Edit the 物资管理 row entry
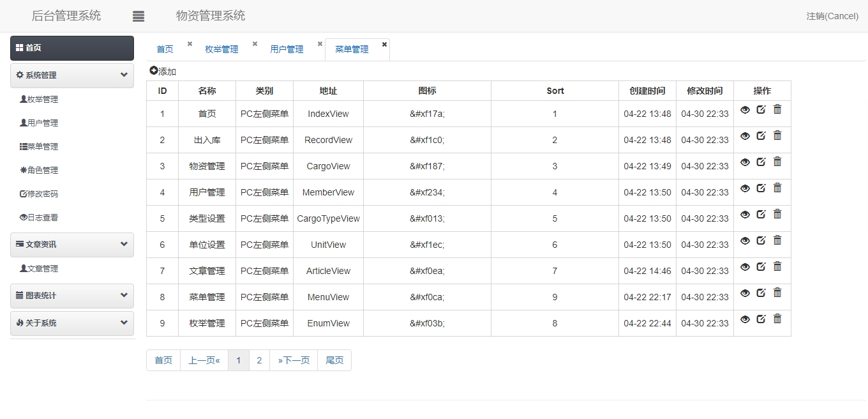Screen dimensions: 868x419 (761, 162)
